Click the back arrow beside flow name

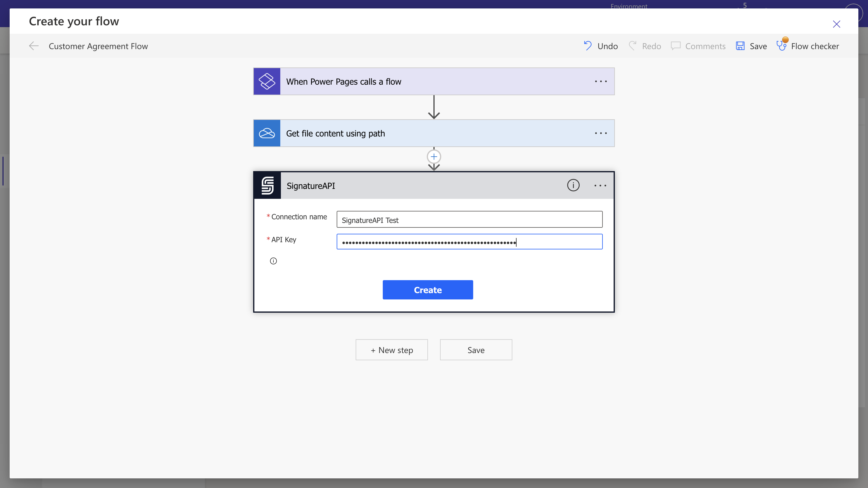coord(34,46)
